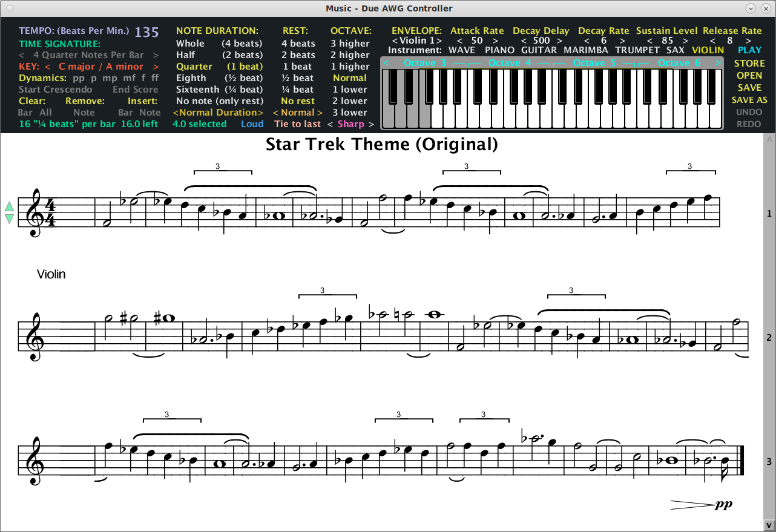Click the UNDO button
This screenshot has width=776, height=532.
coord(749,112)
